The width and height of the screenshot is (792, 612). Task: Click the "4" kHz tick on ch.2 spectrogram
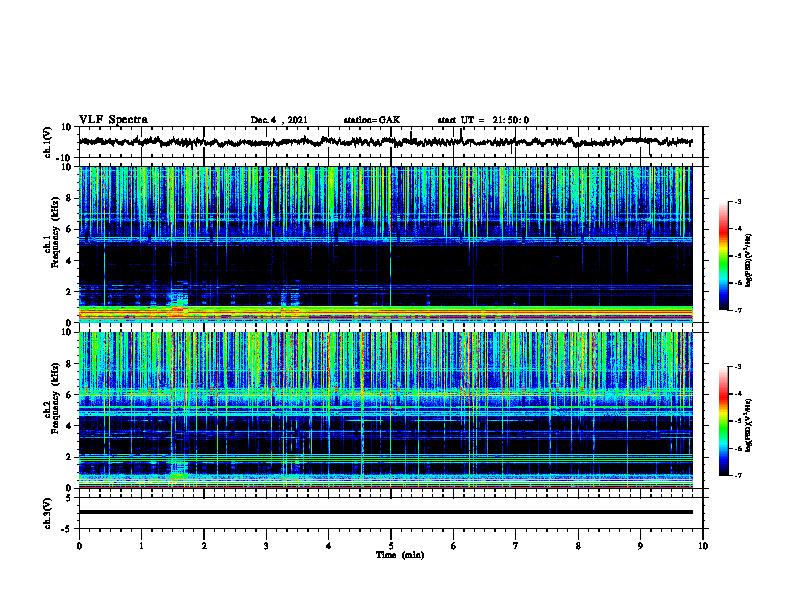pyautogui.click(x=70, y=426)
